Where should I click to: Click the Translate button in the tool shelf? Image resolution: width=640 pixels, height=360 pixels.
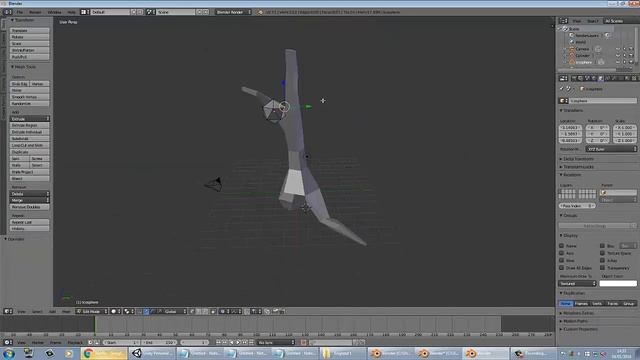pyautogui.click(x=29, y=30)
